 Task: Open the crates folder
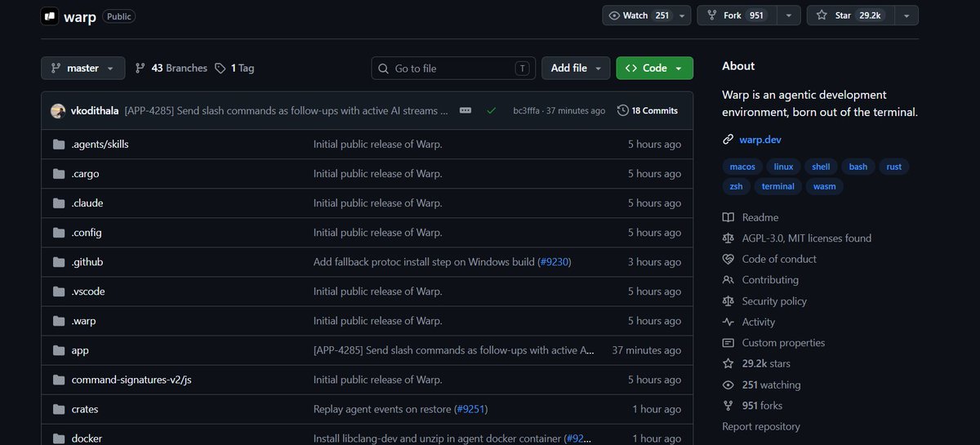coord(85,409)
